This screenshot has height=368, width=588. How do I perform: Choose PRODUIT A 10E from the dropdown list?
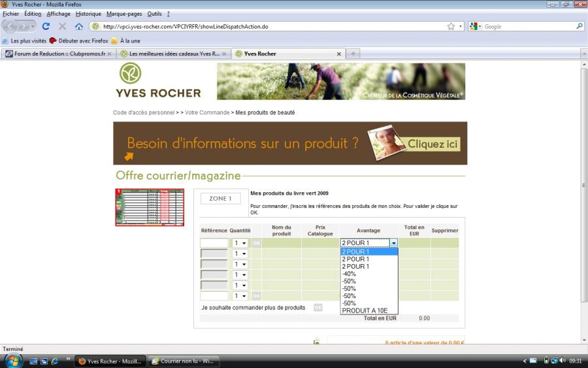[x=365, y=310]
